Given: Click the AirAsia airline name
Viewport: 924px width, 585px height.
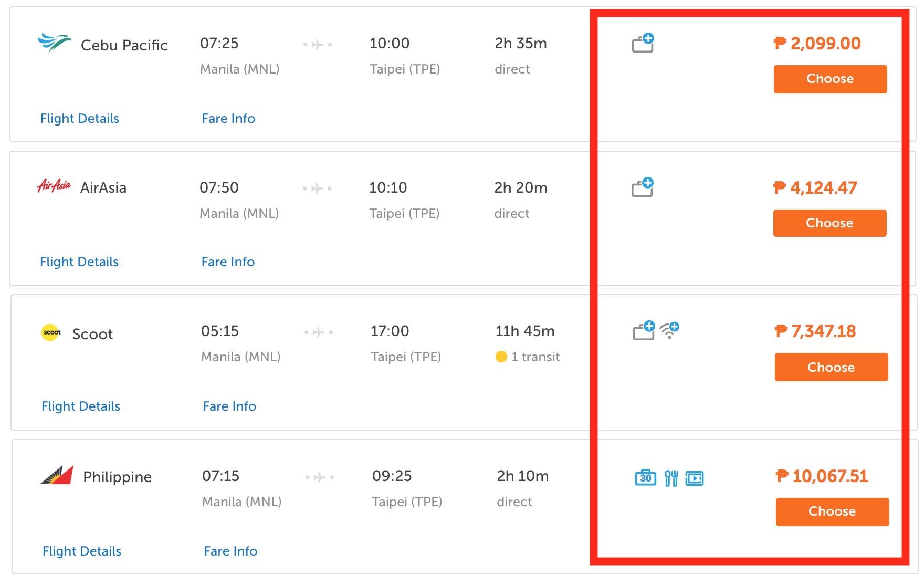Looking at the screenshot, I should (103, 188).
